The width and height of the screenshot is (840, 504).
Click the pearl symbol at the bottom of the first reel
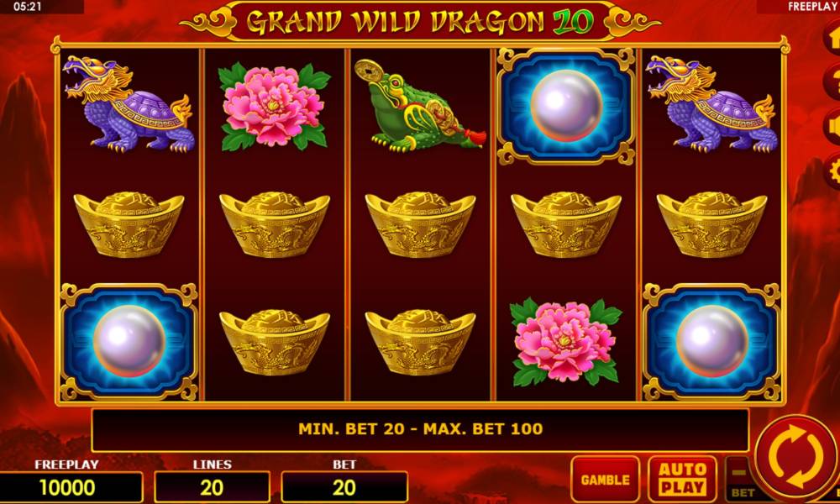pyautogui.click(x=129, y=342)
